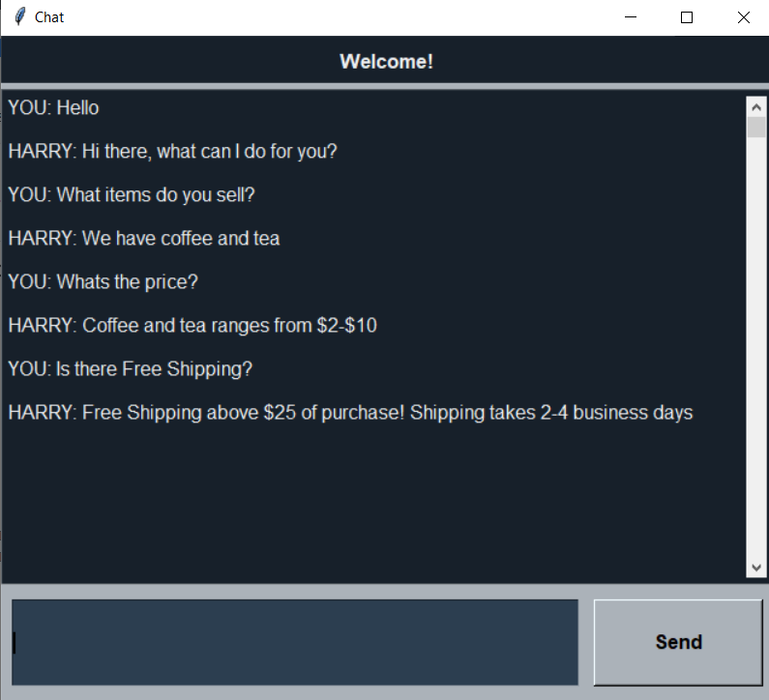Click the scrollbar up arrow
This screenshot has width=769, height=700.
[x=756, y=107]
